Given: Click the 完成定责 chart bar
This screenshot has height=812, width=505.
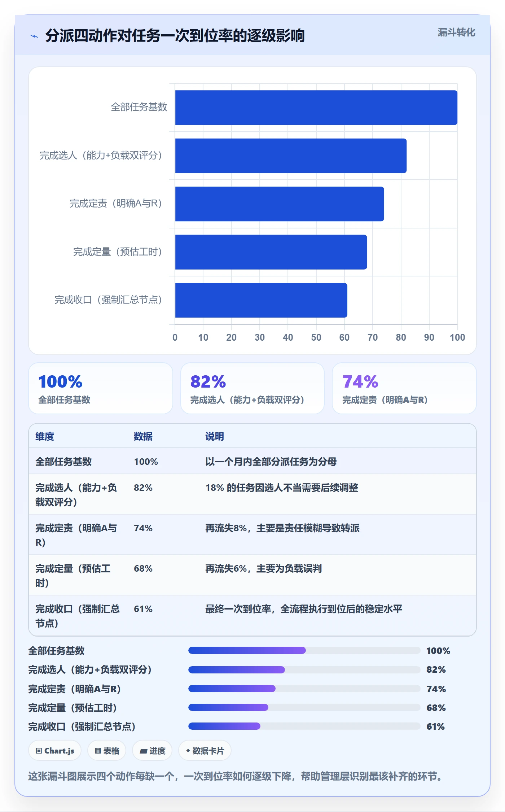Looking at the screenshot, I should coord(280,204).
